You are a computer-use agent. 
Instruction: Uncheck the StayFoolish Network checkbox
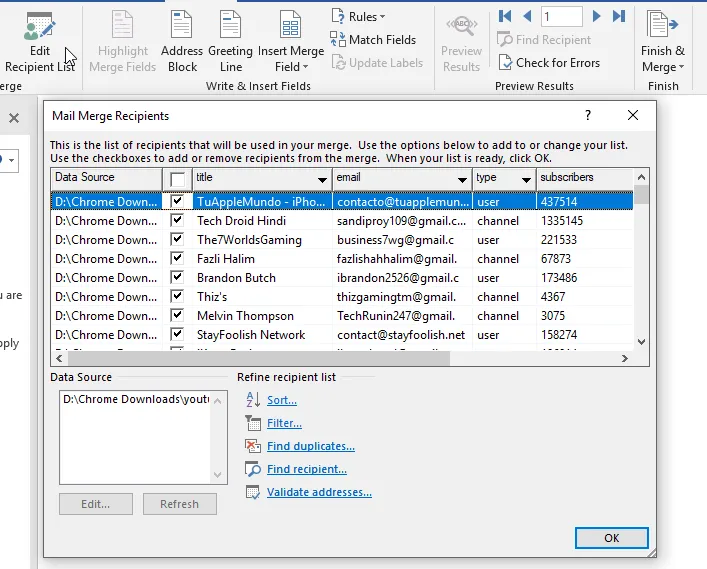coord(177,334)
